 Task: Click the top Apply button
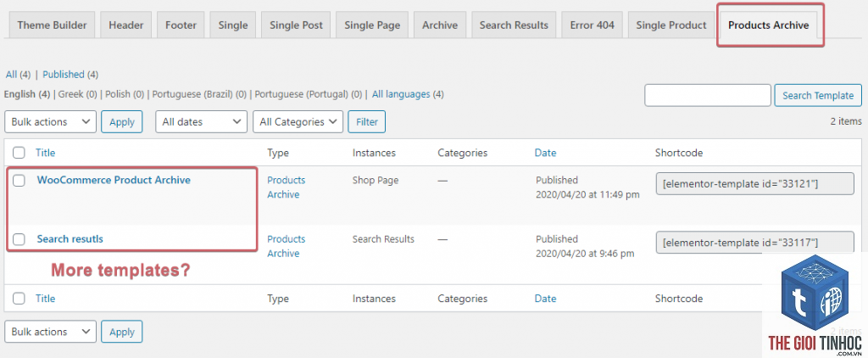tap(122, 122)
